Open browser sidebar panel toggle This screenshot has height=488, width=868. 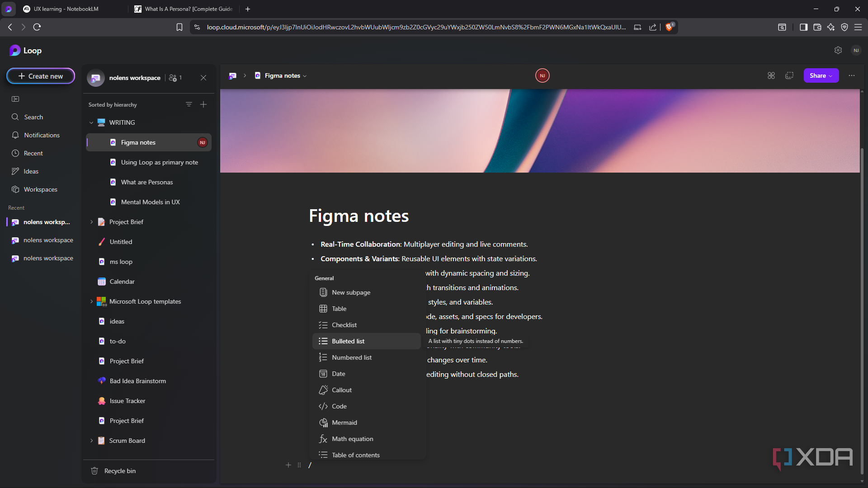803,27
